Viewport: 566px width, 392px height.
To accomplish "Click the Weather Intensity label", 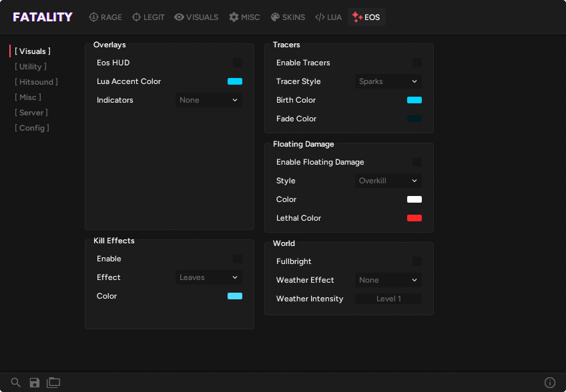I will point(309,299).
